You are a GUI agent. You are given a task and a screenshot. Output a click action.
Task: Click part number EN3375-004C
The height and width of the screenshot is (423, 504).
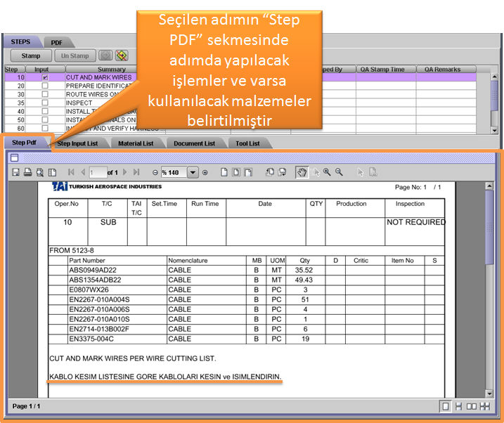tap(91, 339)
